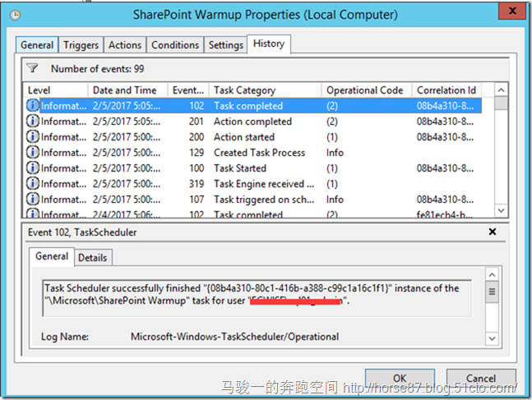Image resolution: width=532 pixels, height=400 pixels.
Task: Select the 'Task triggered on sch...' row
Action: 252,199
